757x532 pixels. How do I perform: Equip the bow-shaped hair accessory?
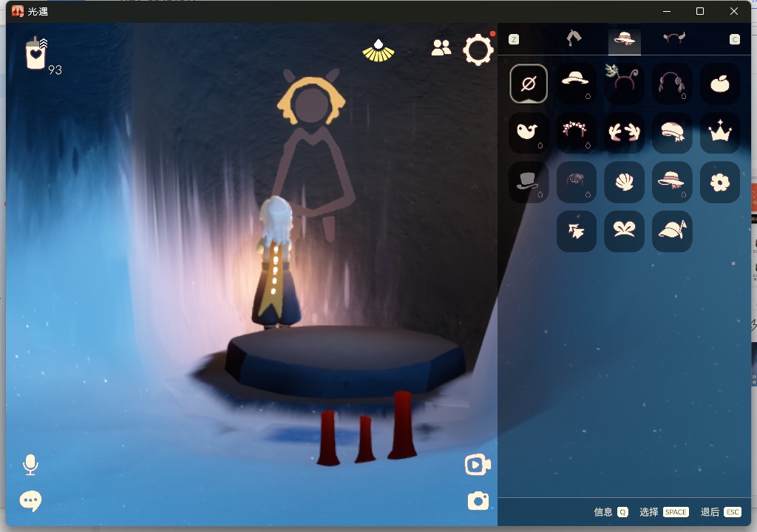[624, 231]
